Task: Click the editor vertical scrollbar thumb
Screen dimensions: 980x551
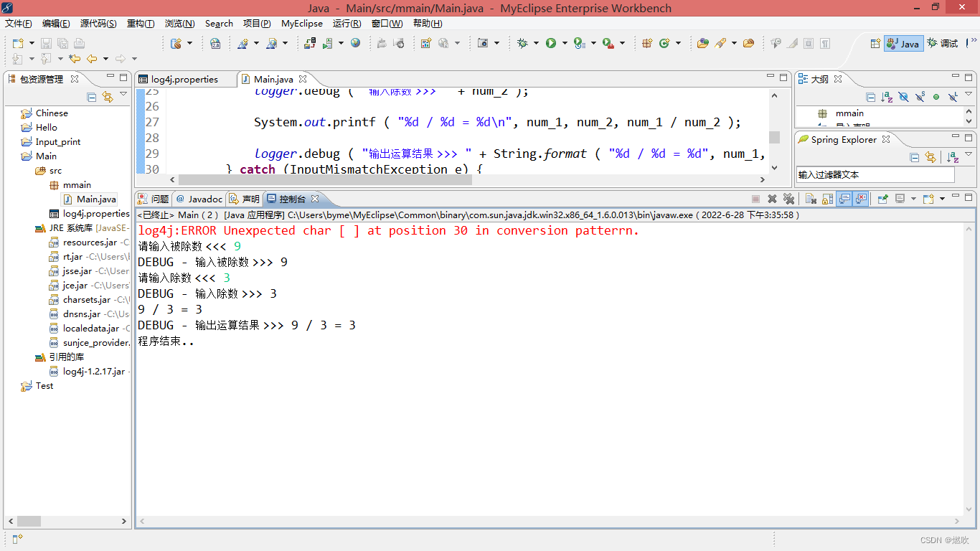Action: coord(774,138)
